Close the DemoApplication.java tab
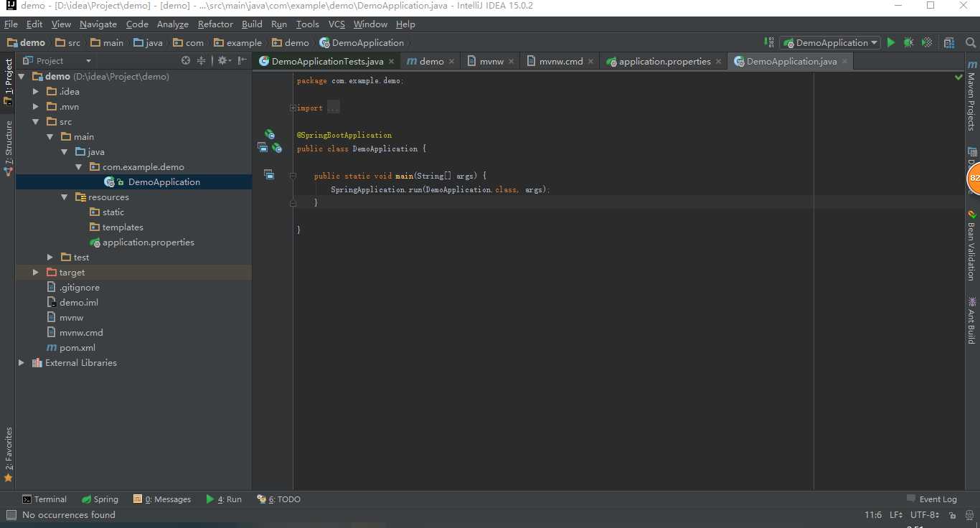This screenshot has width=980, height=528. point(844,61)
